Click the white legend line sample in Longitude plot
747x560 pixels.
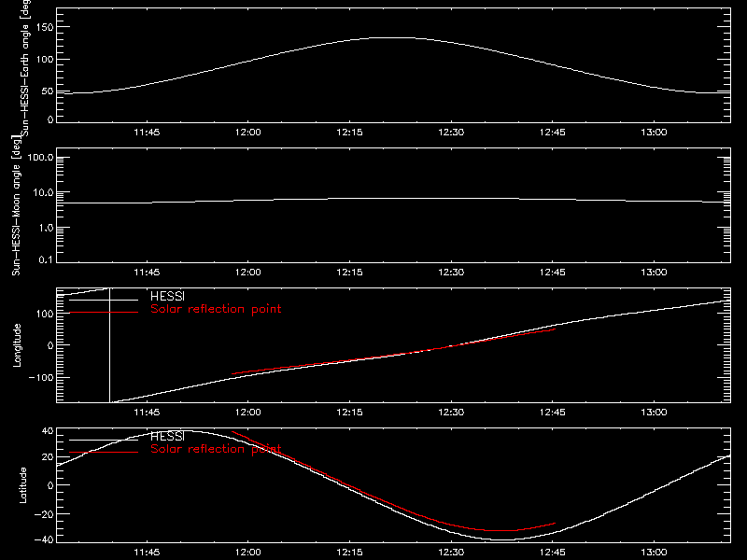[x=104, y=300]
